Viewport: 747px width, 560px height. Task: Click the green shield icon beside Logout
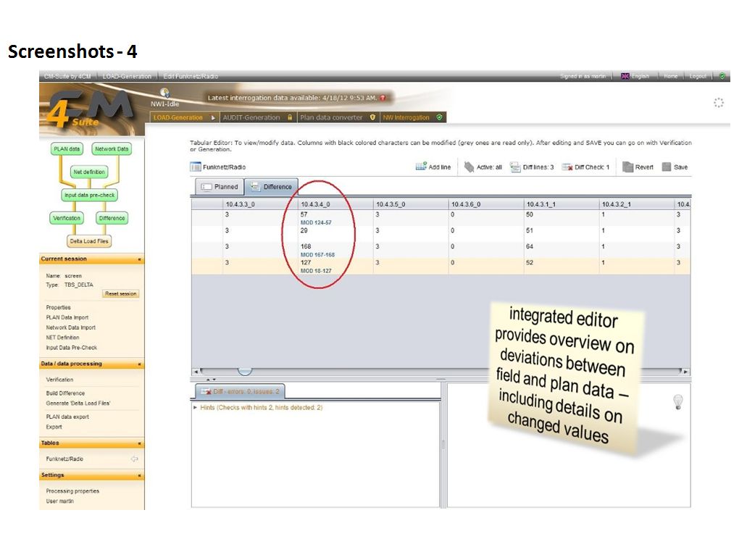pyautogui.click(x=722, y=76)
